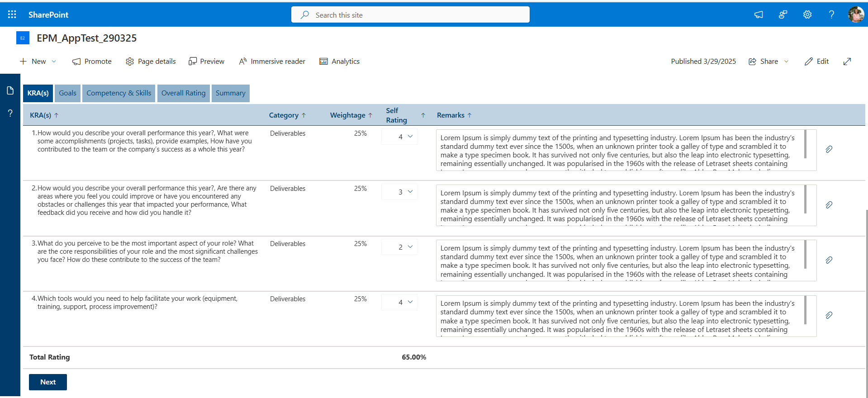Viewport: 868px width, 398px height.
Task: Edit the page with the pencil button
Action: [x=816, y=62]
